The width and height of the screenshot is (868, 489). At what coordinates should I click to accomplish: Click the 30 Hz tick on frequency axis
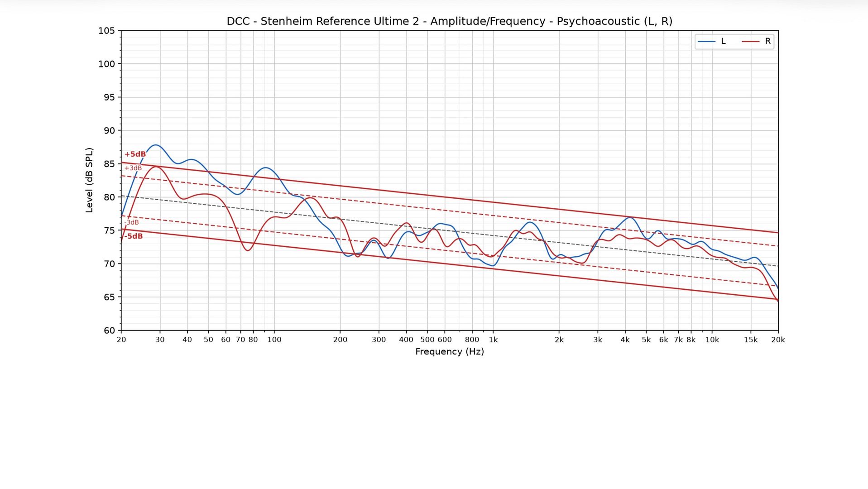pyautogui.click(x=160, y=340)
